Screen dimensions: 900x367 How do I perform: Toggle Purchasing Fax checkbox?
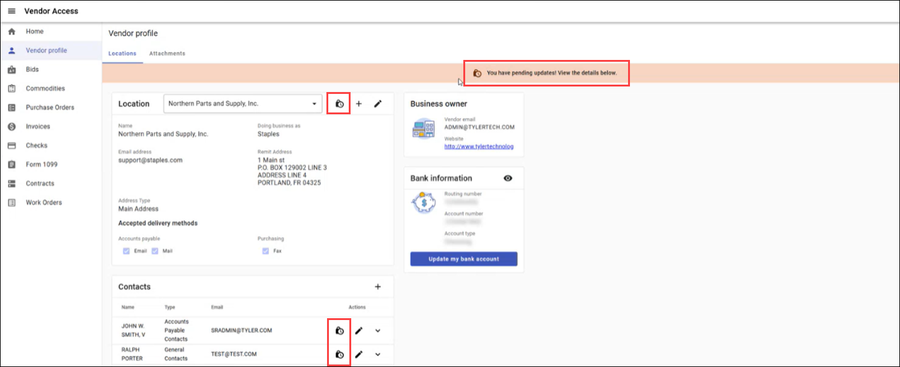point(266,251)
